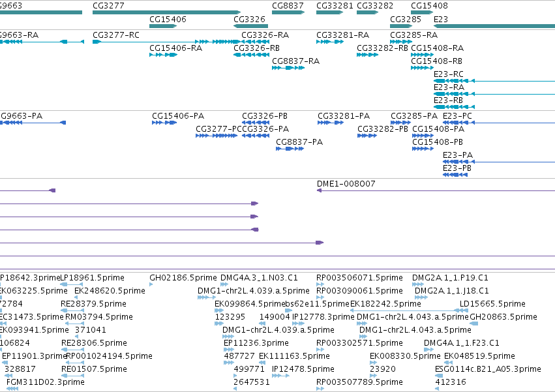The width and height of the screenshot is (555, 392).
Task: Select the E23-PB protein feature
Action: (x=455, y=175)
